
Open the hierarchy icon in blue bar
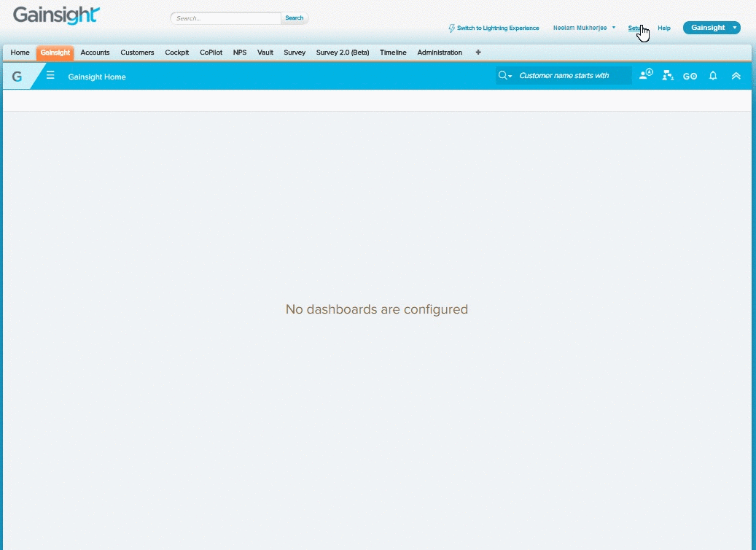(x=668, y=75)
